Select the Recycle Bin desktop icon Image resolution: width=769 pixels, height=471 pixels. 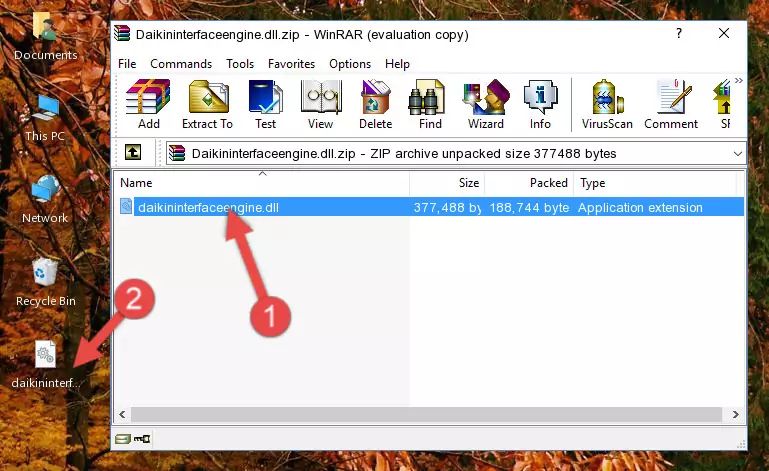[46, 282]
